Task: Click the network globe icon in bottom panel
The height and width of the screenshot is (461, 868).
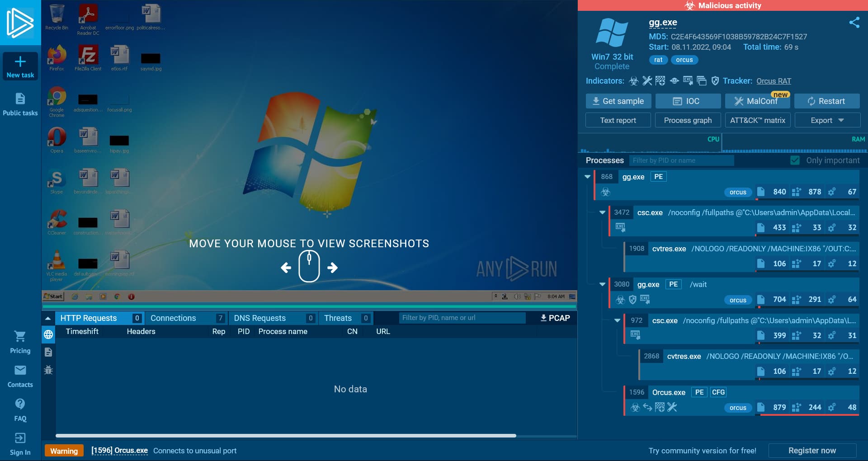Action: 48,334
